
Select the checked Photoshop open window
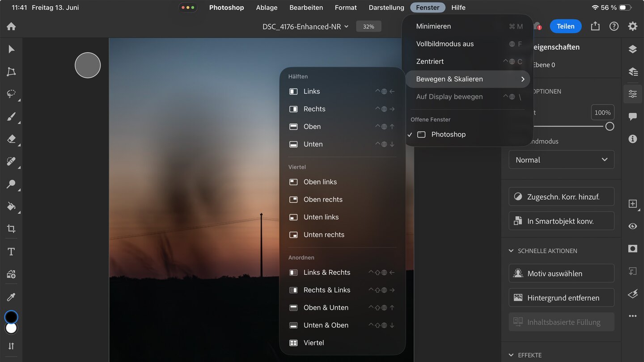coord(448,135)
